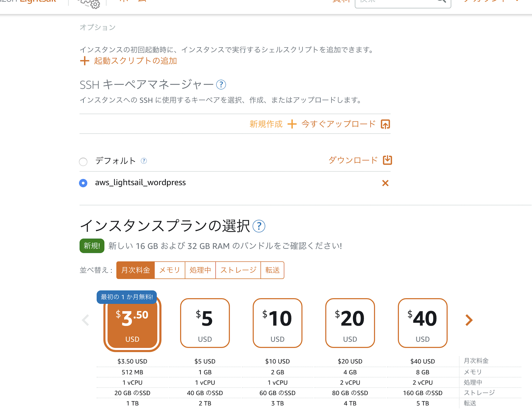Choose the $5 USD instance plan
This screenshot has width=532, height=409.
click(x=205, y=323)
